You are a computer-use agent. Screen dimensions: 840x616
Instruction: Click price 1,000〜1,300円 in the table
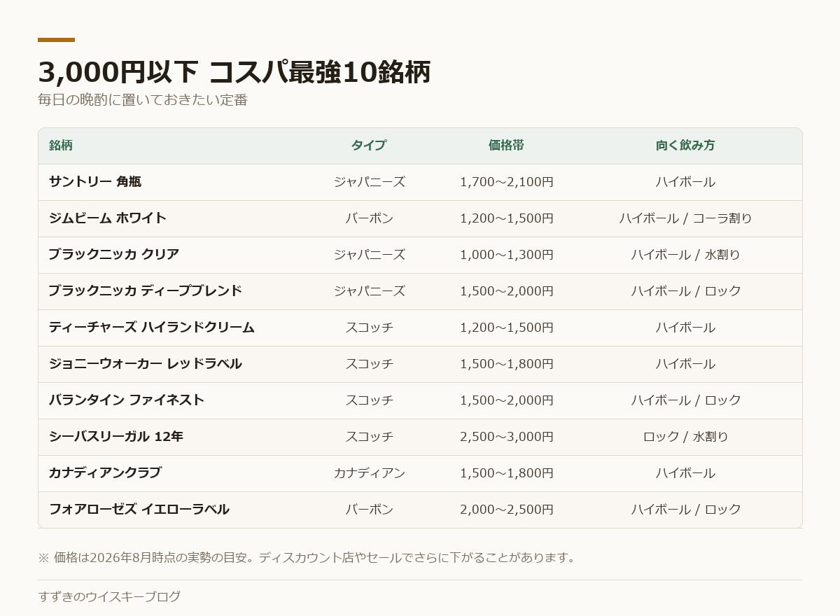click(507, 255)
